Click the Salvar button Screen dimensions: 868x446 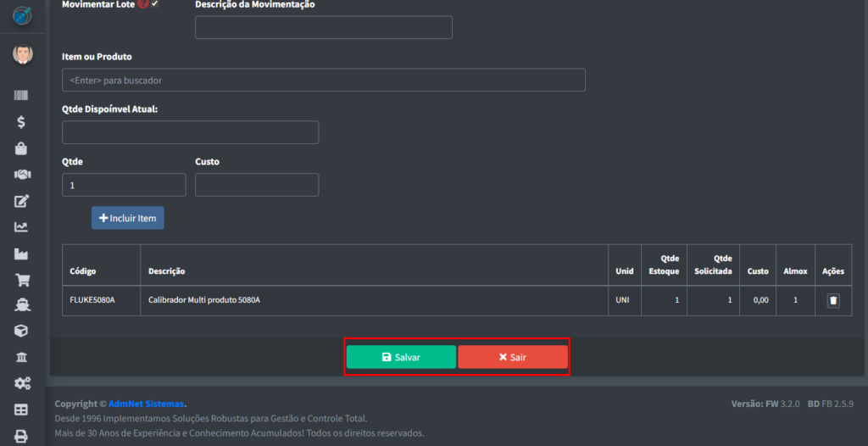pyautogui.click(x=401, y=357)
